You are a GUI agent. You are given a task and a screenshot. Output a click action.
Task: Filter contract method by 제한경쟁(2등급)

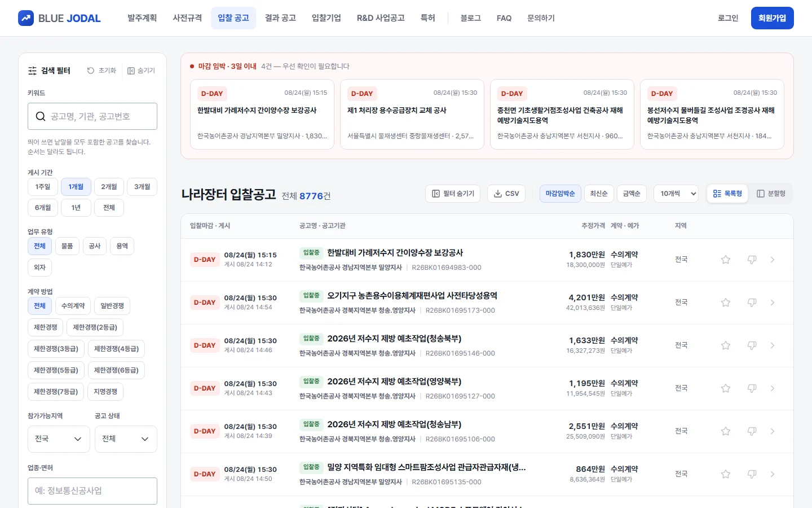pos(95,327)
